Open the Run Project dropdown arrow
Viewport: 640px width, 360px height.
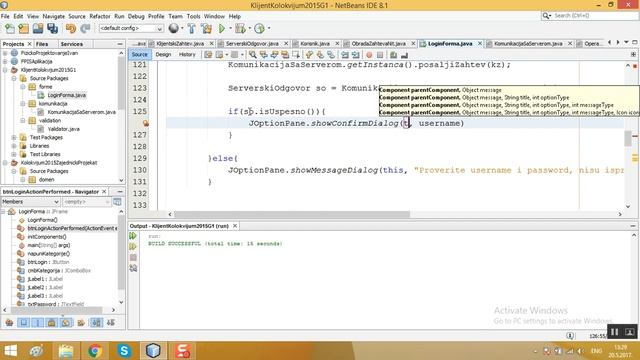[x=230, y=28]
